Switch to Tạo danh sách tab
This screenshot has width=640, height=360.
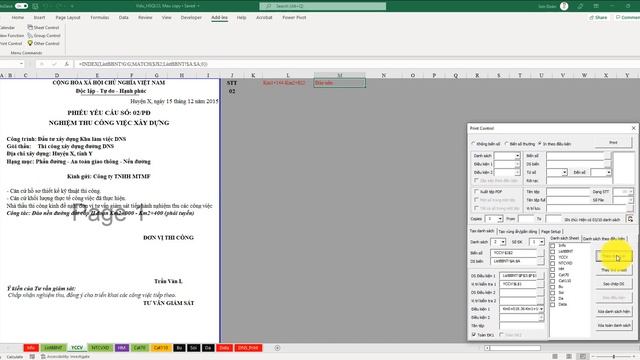coord(482,231)
